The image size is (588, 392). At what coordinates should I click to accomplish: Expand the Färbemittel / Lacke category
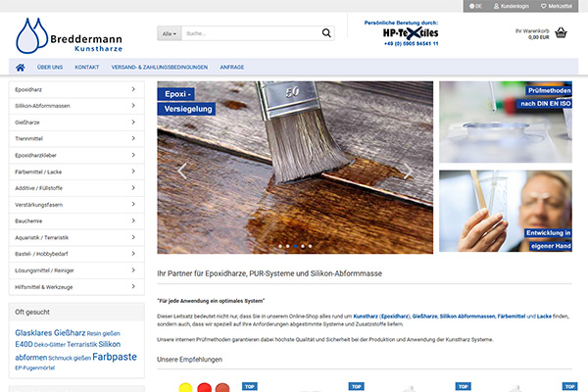click(73, 171)
